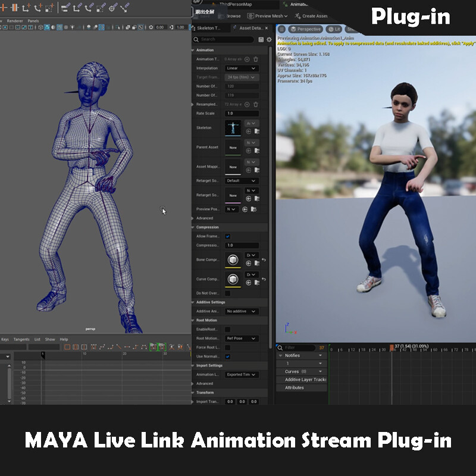Add element to Animation Track array
Viewport: 476px width, 476px height.
(247, 59)
